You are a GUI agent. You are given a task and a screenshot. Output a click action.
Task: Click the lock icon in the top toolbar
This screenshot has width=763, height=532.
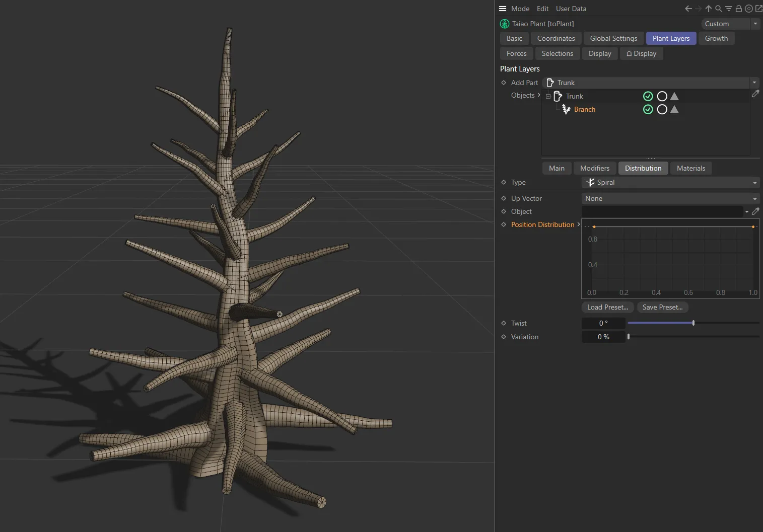(738, 9)
